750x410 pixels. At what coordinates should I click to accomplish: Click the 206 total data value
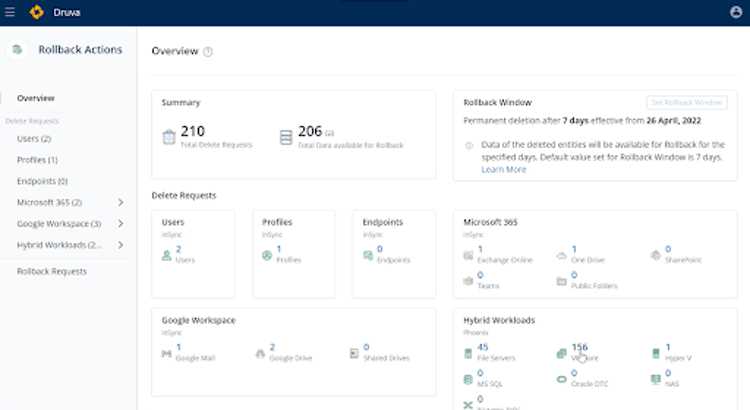pos(310,131)
